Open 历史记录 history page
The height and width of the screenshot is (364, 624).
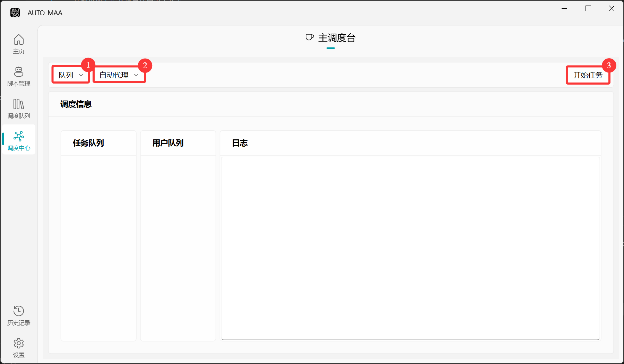click(x=19, y=315)
